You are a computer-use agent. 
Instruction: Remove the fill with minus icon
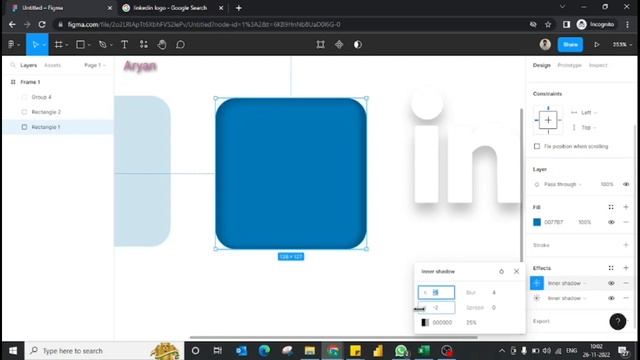626,222
